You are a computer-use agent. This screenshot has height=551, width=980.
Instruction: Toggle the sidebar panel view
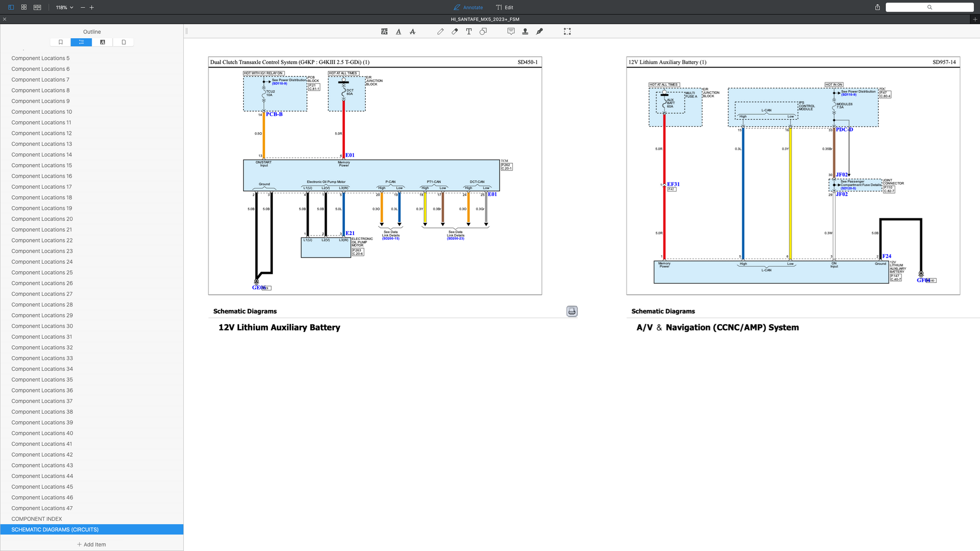[11, 8]
